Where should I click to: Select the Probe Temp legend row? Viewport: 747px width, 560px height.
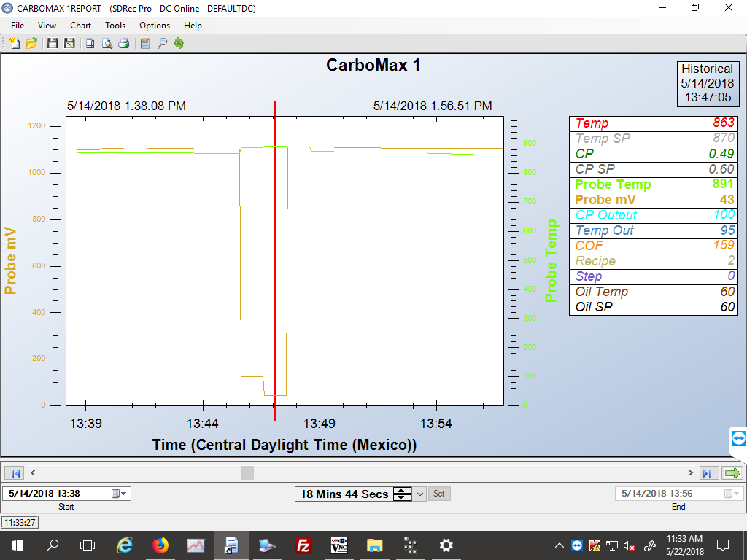point(653,184)
